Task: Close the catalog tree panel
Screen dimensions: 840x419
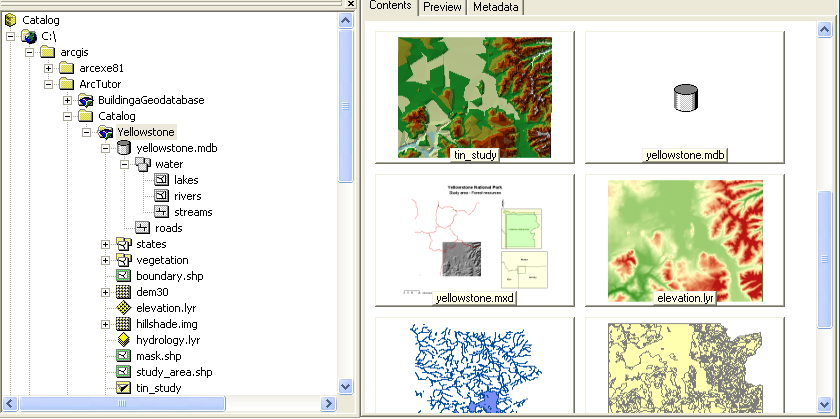Action: coord(350,4)
